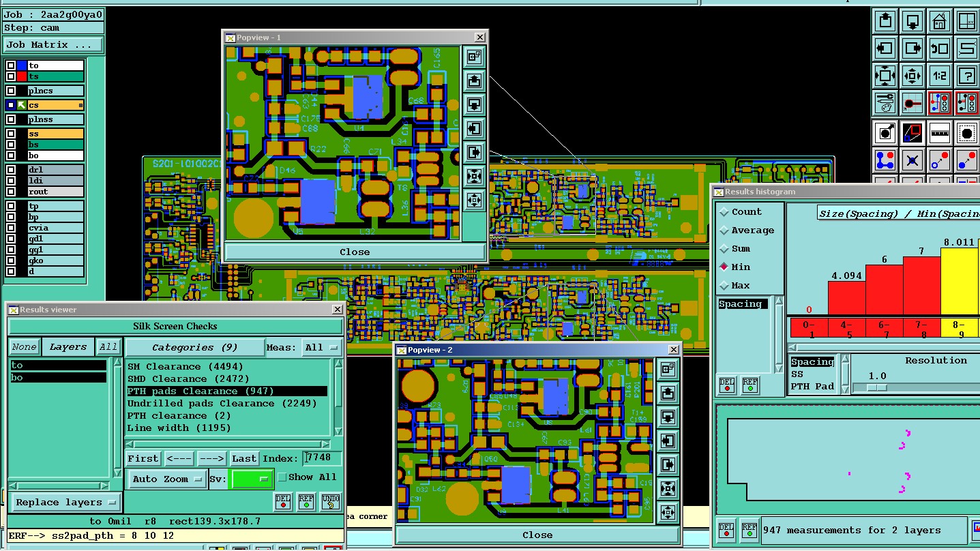Enable the Show All checkbox
Viewport: 980px width, 551px height.
coord(282,477)
